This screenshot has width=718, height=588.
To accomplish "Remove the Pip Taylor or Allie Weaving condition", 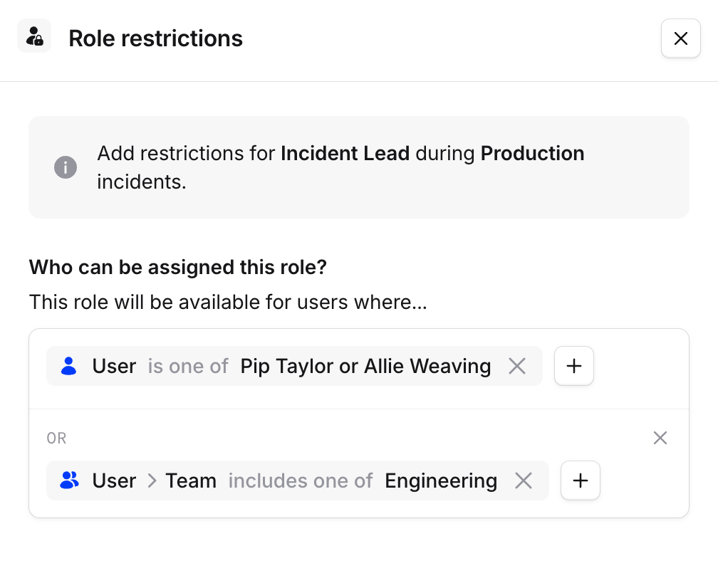I will (x=517, y=366).
